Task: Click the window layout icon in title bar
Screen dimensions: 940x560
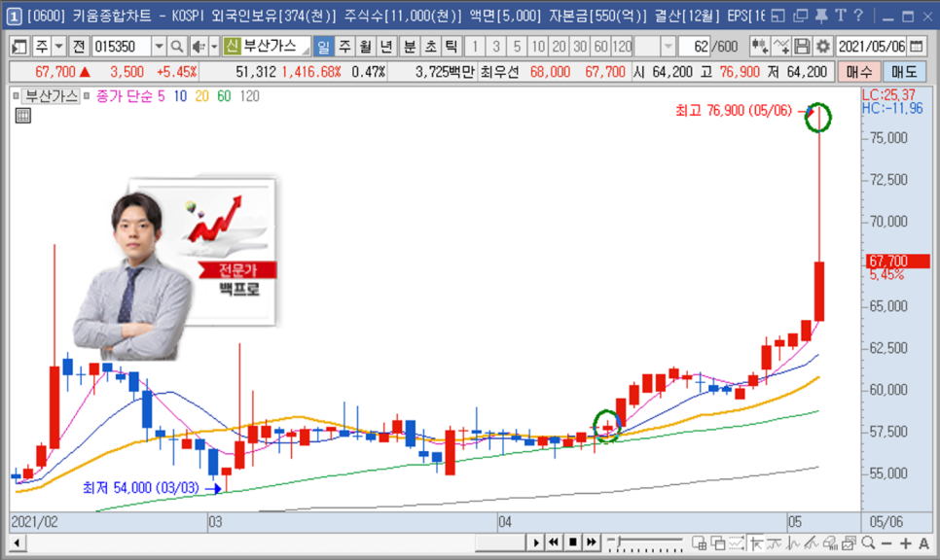Action: click(x=777, y=16)
